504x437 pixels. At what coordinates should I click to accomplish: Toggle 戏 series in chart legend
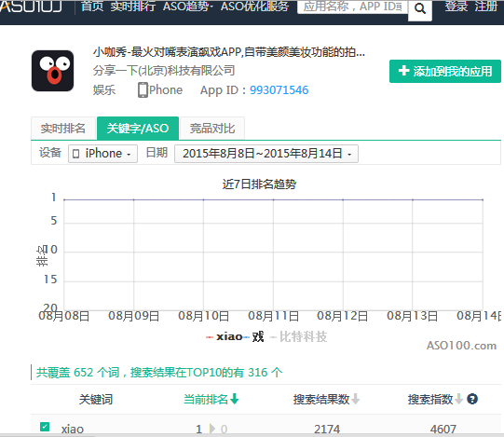(254, 336)
